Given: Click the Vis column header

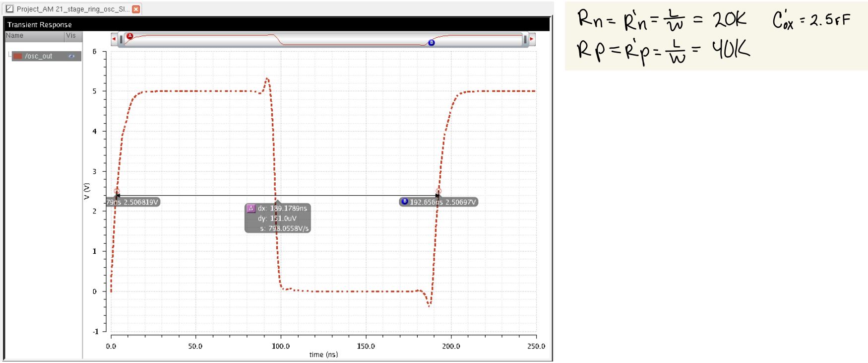Looking at the screenshot, I should click(x=71, y=36).
